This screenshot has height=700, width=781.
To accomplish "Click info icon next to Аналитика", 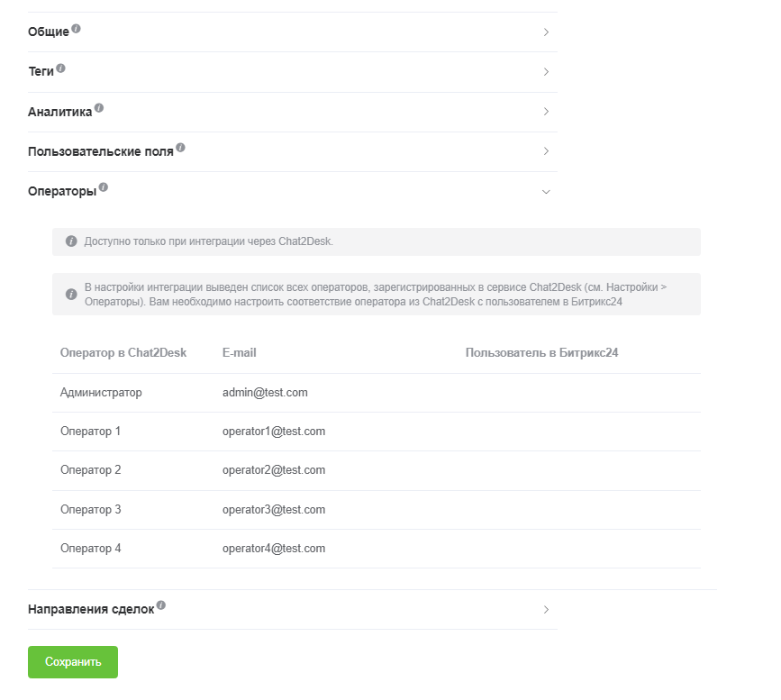I will click(x=99, y=108).
